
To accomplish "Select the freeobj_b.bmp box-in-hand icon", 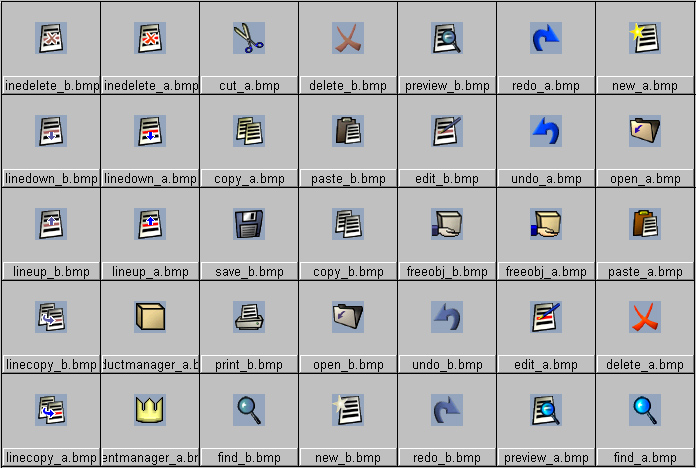I will click(x=447, y=224).
